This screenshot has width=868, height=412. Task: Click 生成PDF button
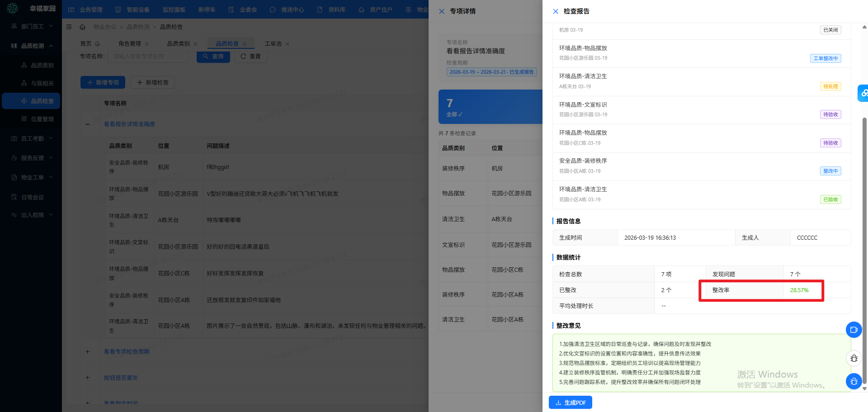(570, 403)
